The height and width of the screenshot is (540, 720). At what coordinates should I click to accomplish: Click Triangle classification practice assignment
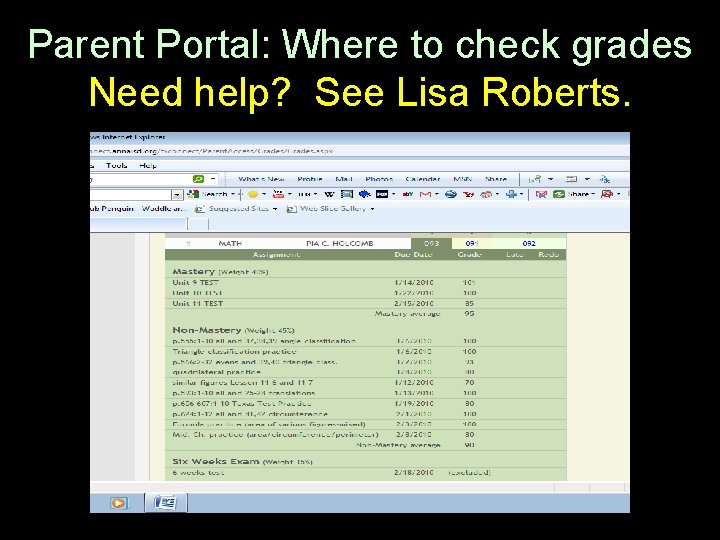tap(234, 351)
